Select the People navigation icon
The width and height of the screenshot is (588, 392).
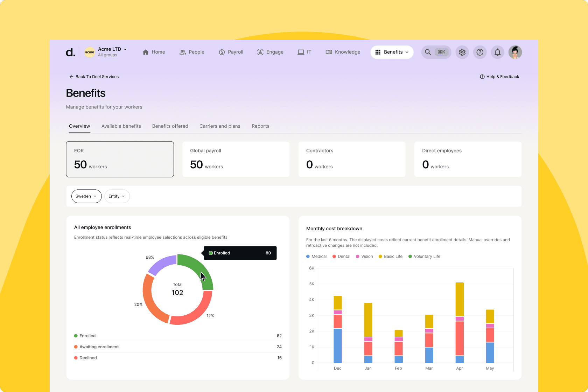pyautogui.click(x=183, y=52)
